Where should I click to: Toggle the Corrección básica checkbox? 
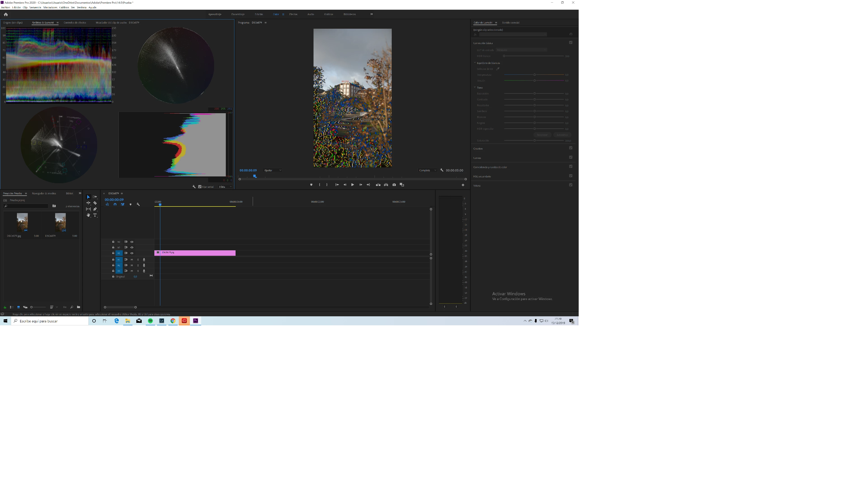[x=571, y=42]
